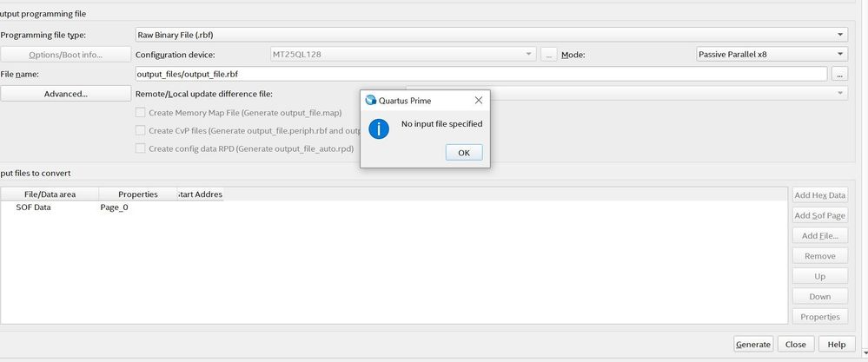Screen dimensions: 868x362
Task: Select the SOF Data row
Action: click(394, 207)
